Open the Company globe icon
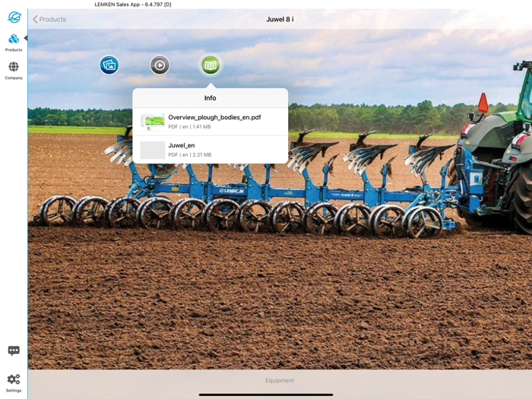This screenshot has width=532, height=399. coord(14,71)
